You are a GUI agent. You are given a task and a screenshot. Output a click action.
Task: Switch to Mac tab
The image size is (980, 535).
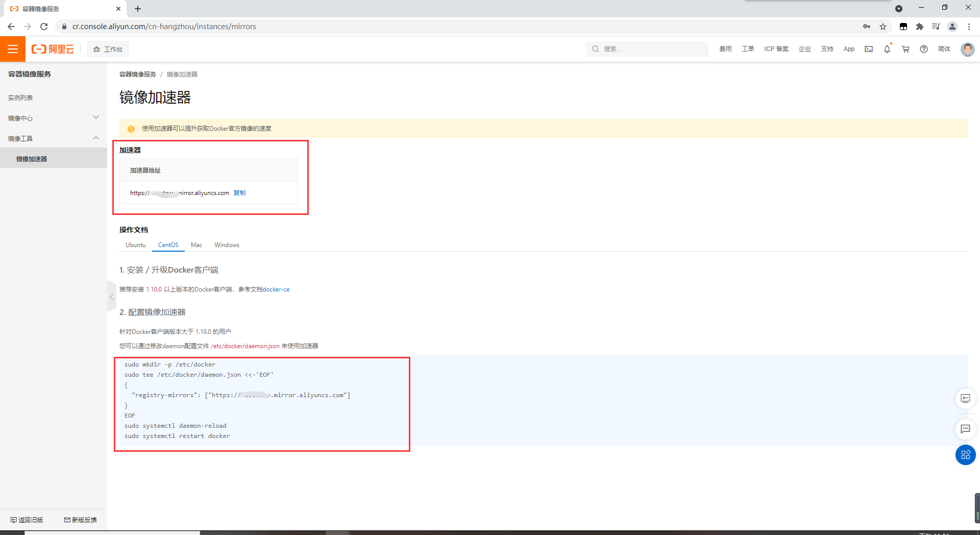197,245
